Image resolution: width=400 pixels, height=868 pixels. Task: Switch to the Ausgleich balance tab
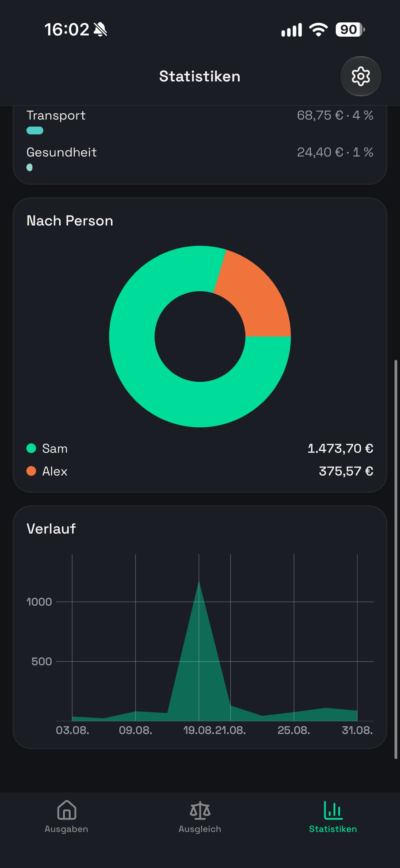coord(200,816)
